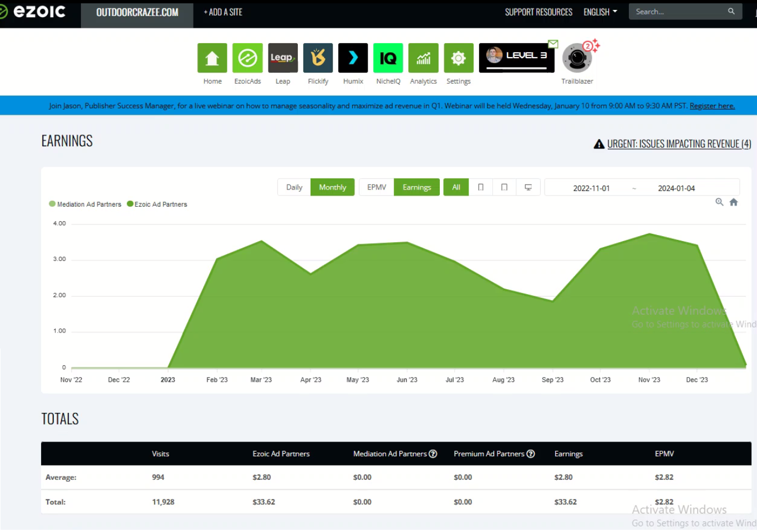Open the Flickify icon

pos(318,58)
